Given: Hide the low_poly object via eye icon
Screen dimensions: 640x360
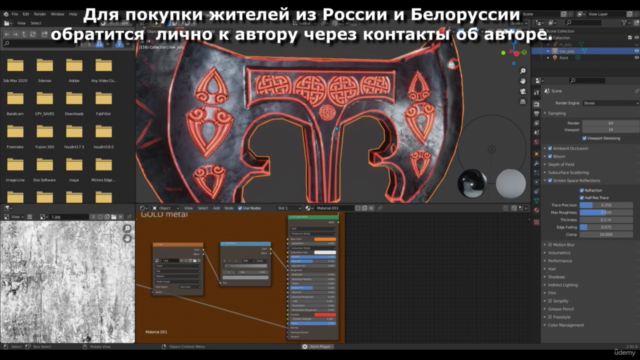Looking at the screenshot, I should point(636,51).
